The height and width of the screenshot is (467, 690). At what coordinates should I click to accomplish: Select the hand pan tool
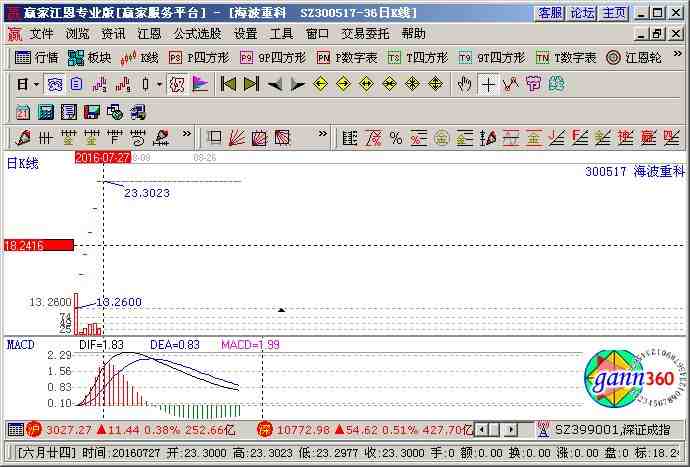464,84
